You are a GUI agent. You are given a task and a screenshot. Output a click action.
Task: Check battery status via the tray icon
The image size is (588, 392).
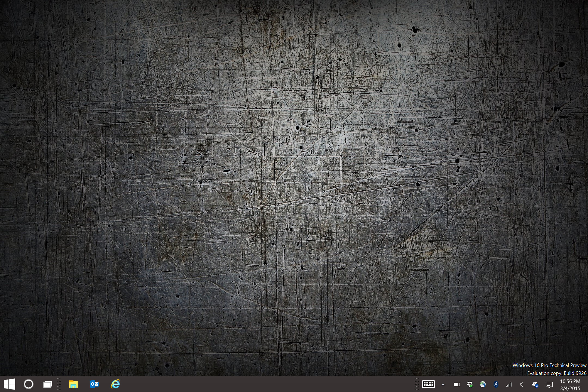[457, 384]
